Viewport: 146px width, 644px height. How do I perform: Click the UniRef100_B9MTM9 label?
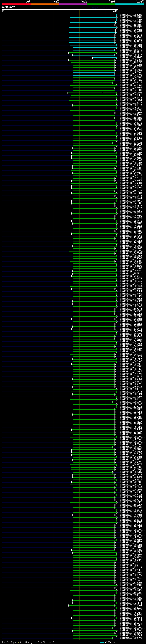(x=131, y=25)
